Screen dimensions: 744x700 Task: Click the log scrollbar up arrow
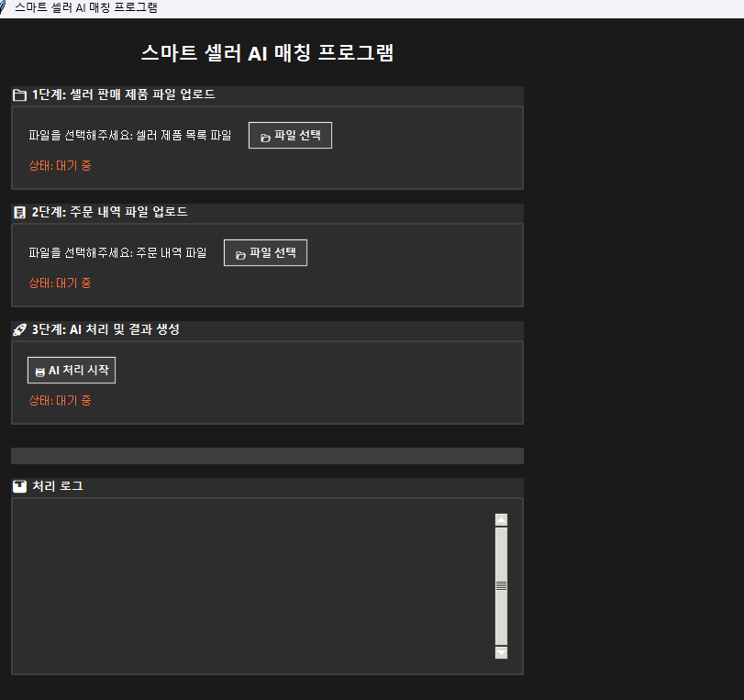click(x=501, y=520)
